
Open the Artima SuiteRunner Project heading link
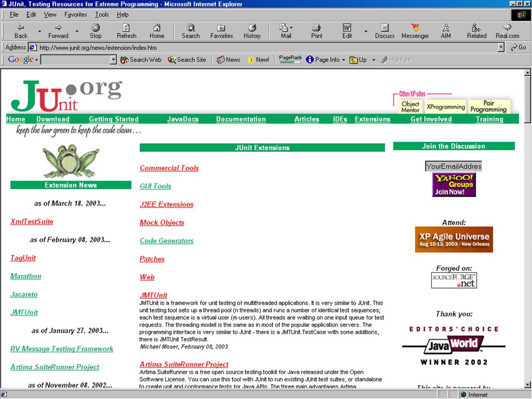point(184,365)
